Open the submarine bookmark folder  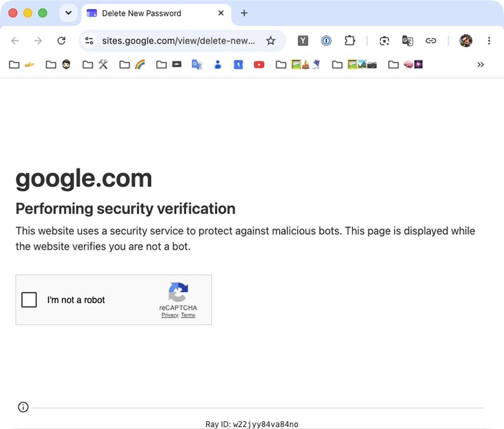[22, 65]
